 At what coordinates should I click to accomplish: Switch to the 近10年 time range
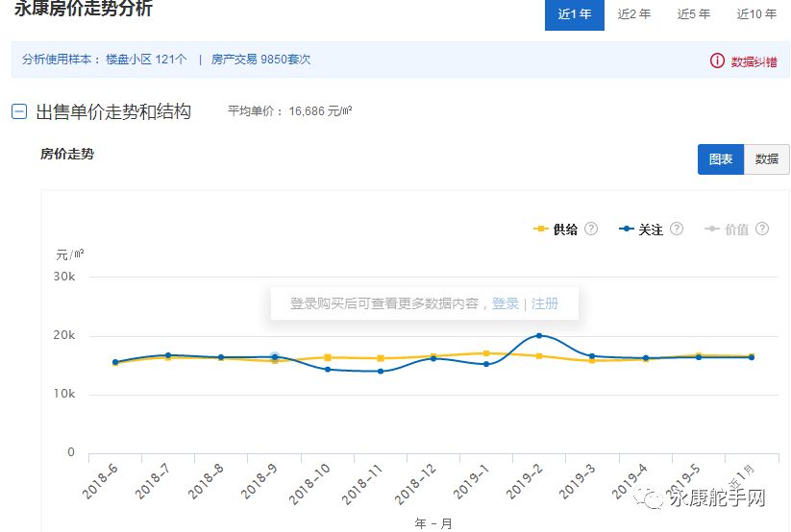(x=756, y=14)
